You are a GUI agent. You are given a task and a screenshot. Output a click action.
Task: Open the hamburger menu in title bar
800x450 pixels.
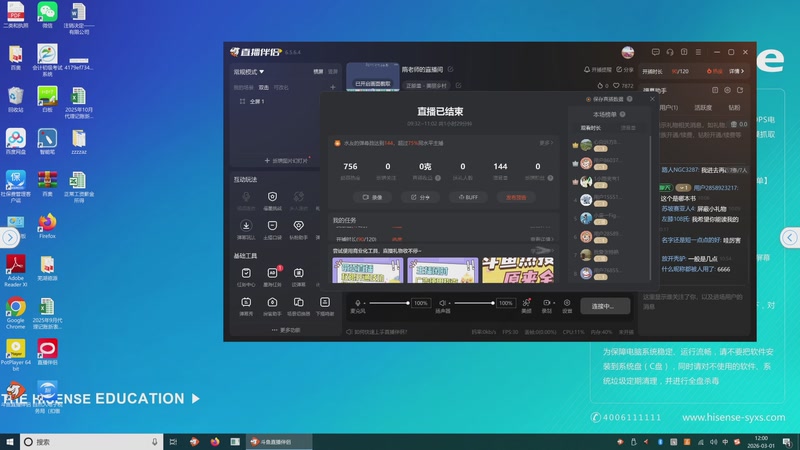coord(698,52)
